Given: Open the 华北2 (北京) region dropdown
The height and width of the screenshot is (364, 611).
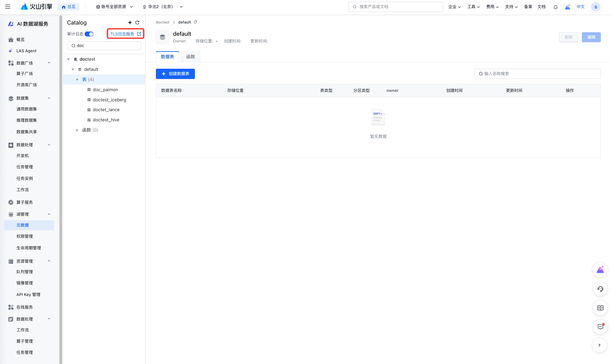Looking at the screenshot, I should click(x=163, y=7).
